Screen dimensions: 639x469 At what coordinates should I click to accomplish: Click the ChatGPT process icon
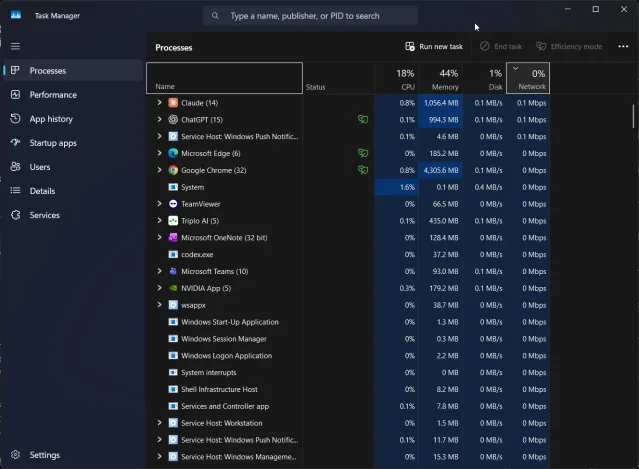click(x=173, y=119)
